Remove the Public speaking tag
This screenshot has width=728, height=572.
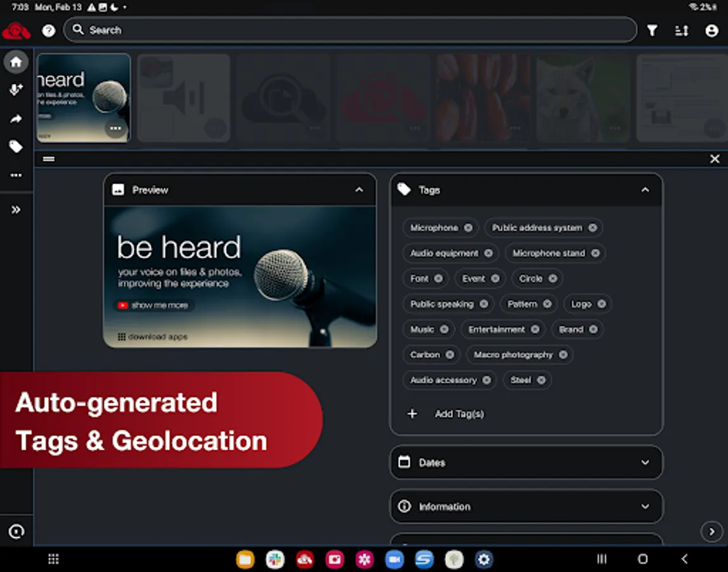click(484, 304)
